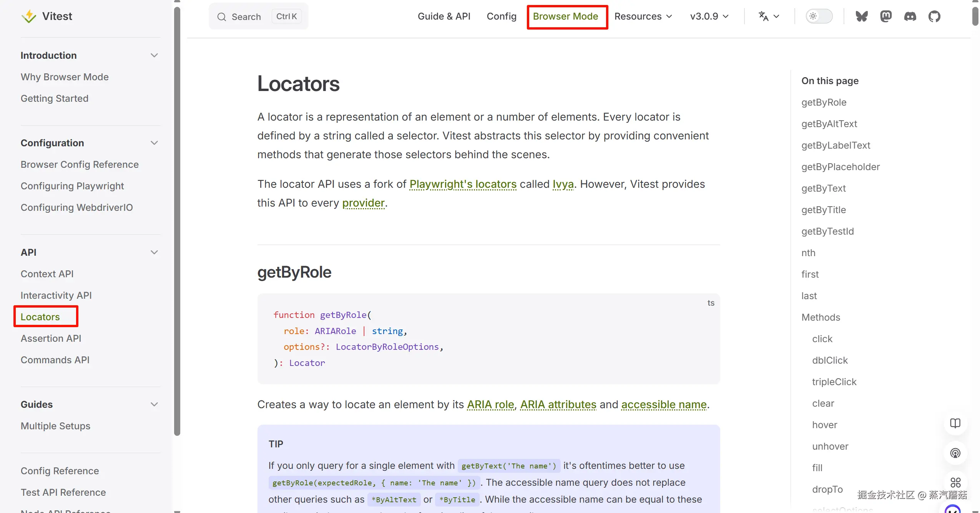Open the Discord social link icon
The image size is (980, 513).
pos(910,17)
